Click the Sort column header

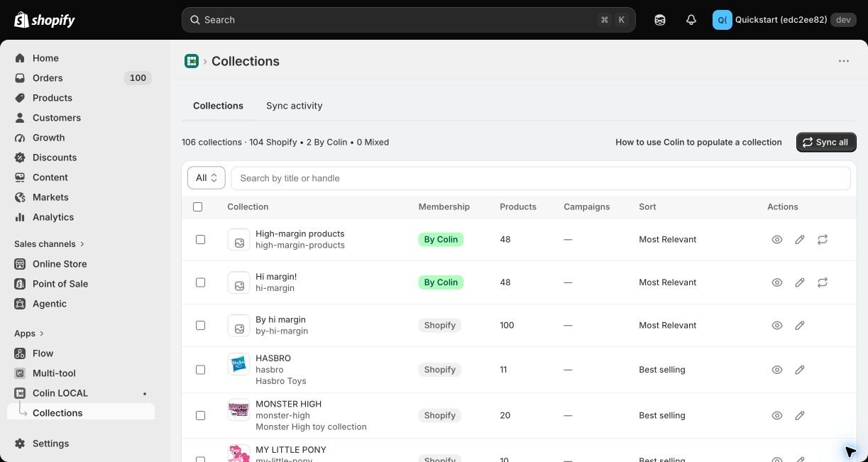point(647,207)
